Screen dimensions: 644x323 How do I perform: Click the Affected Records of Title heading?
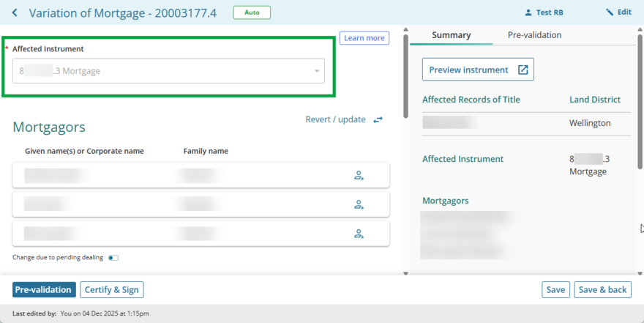click(471, 100)
